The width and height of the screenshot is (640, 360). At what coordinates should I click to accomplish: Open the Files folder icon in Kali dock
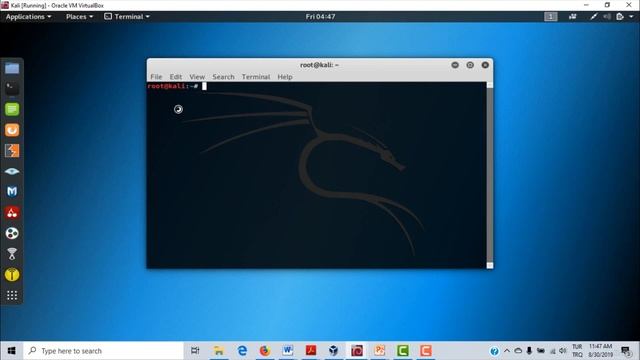click(12, 68)
